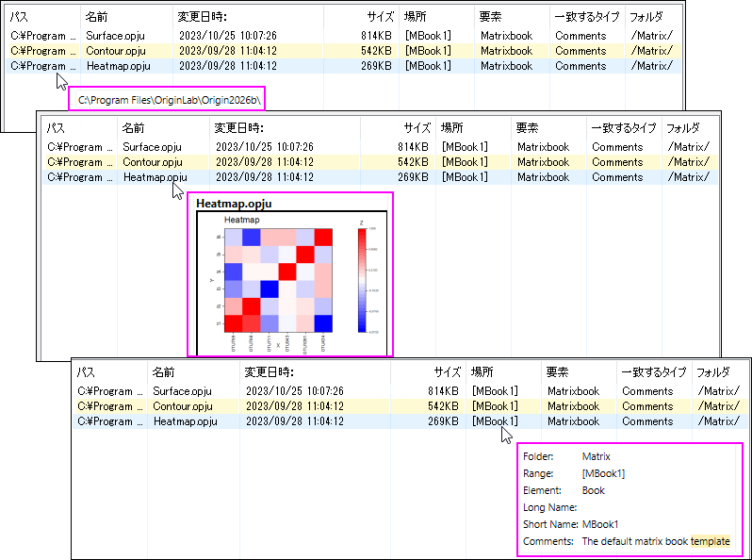Select Surface.opju row name in top panel

tap(115, 36)
